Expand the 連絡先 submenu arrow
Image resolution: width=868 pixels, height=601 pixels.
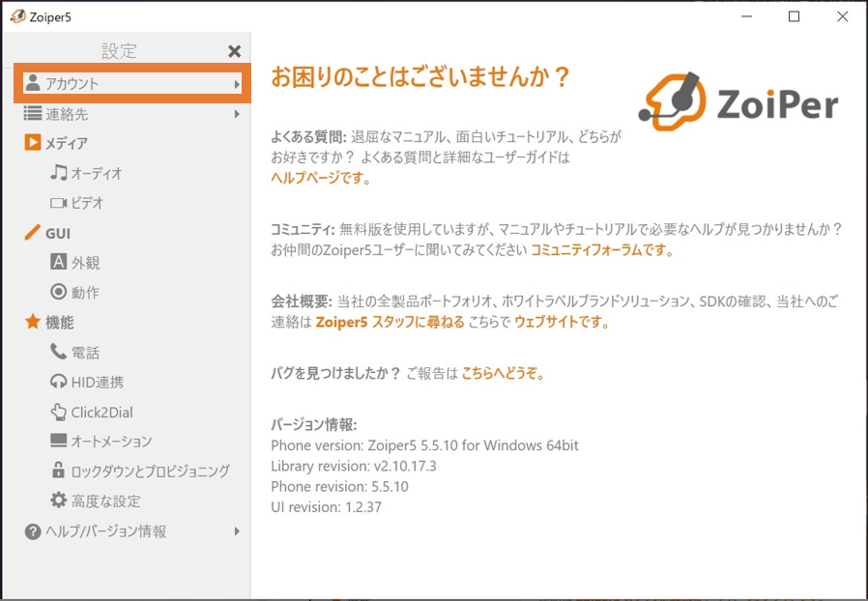pyautogui.click(x=237, y=114)
